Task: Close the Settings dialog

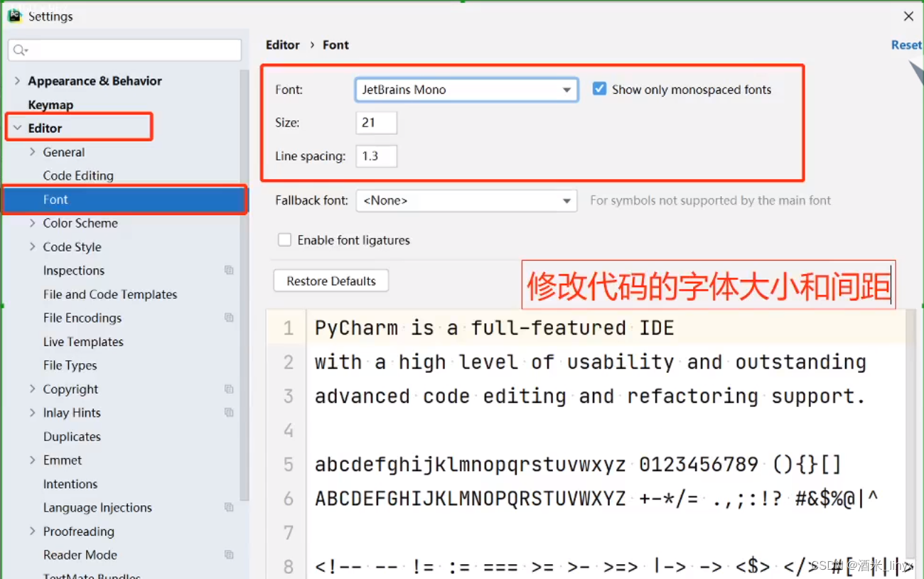Action: [908, 16]
